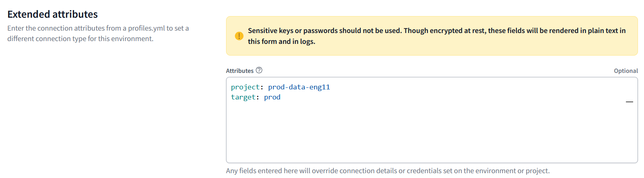This screenshot has width=644, height=178.
Task: Click the help icon beside Attributes label
Action: 259,70
